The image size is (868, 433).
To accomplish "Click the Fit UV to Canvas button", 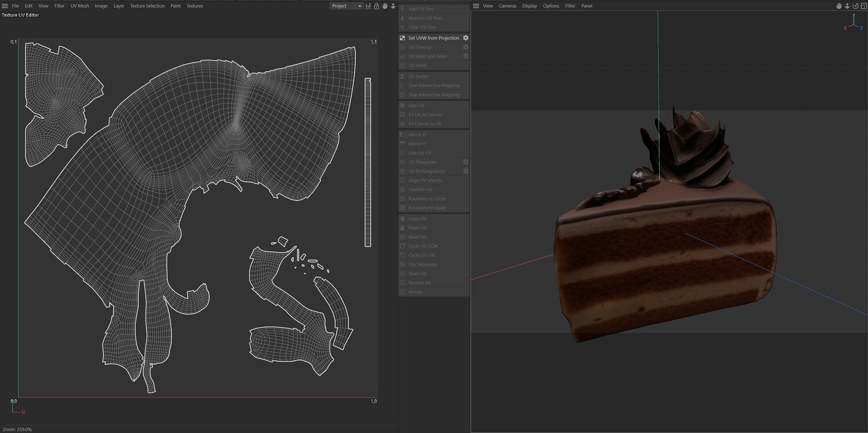I will (x=425, y=114).
